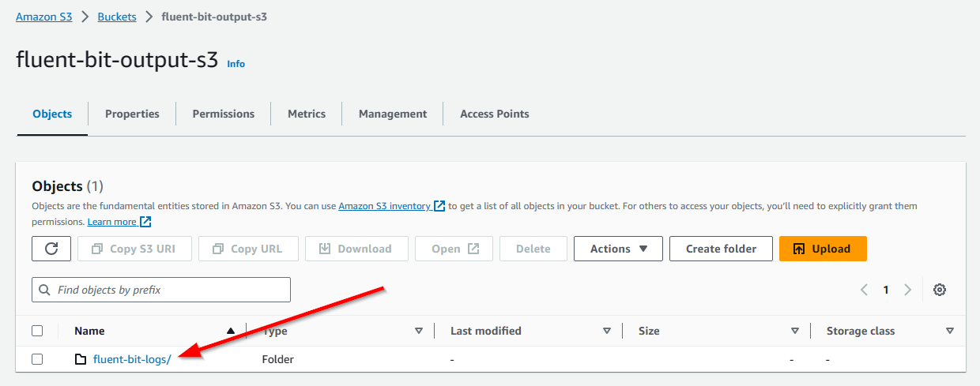The height and width of the screenshot is (386, 980).
Task: Open the fluent-bit-logs/ folder link
Action: pos(132,359)
